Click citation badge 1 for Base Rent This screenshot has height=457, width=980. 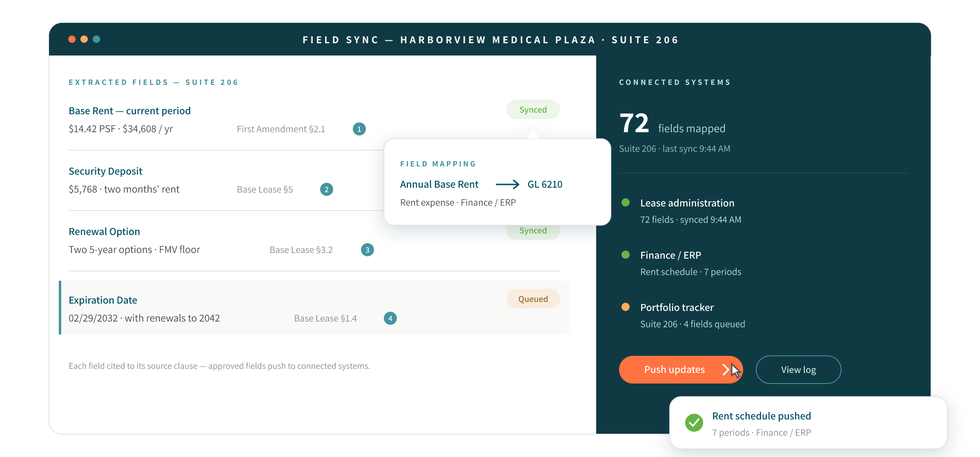[359, 129]
